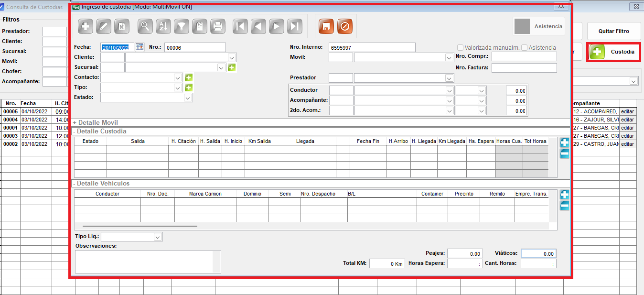Click the search magnifier toolbar icon

pyautogui.click(x=145, y=27)
